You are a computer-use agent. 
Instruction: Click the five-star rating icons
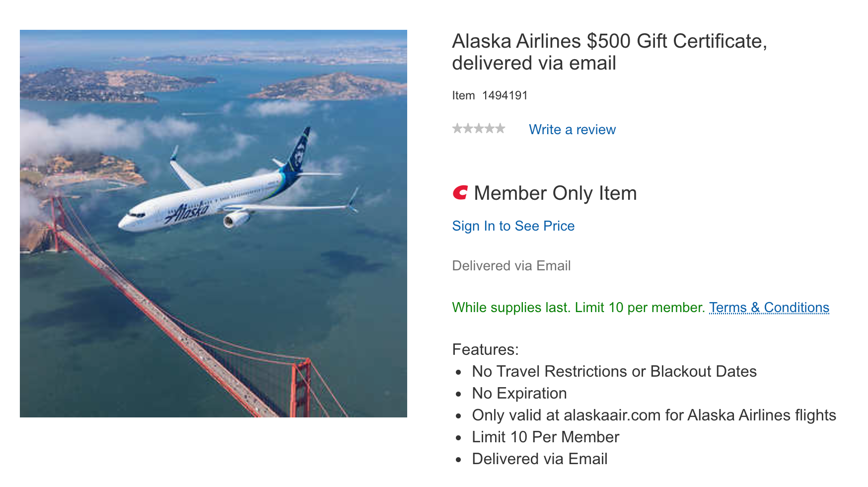click(478, 129)
